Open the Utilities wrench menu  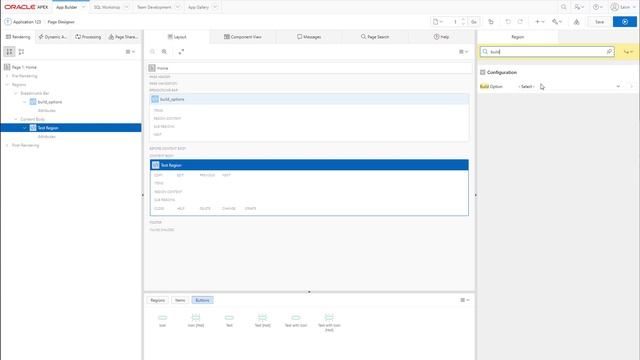(557, 22)
